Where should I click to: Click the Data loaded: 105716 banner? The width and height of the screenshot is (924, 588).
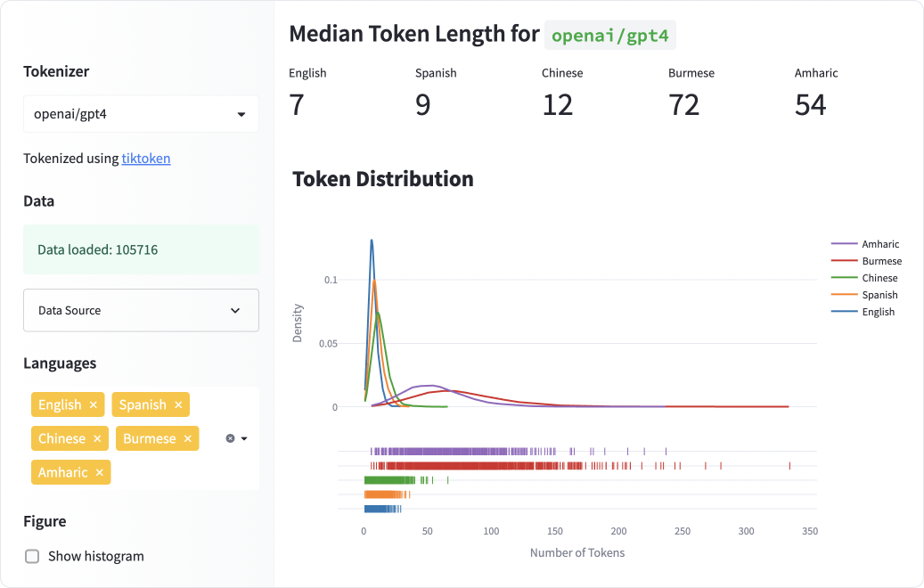tap(141, 249)
